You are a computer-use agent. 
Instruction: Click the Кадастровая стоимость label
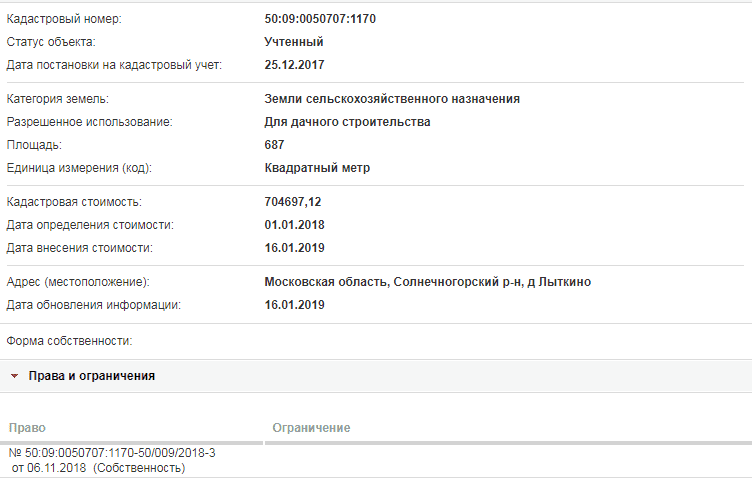click(74, 202)
